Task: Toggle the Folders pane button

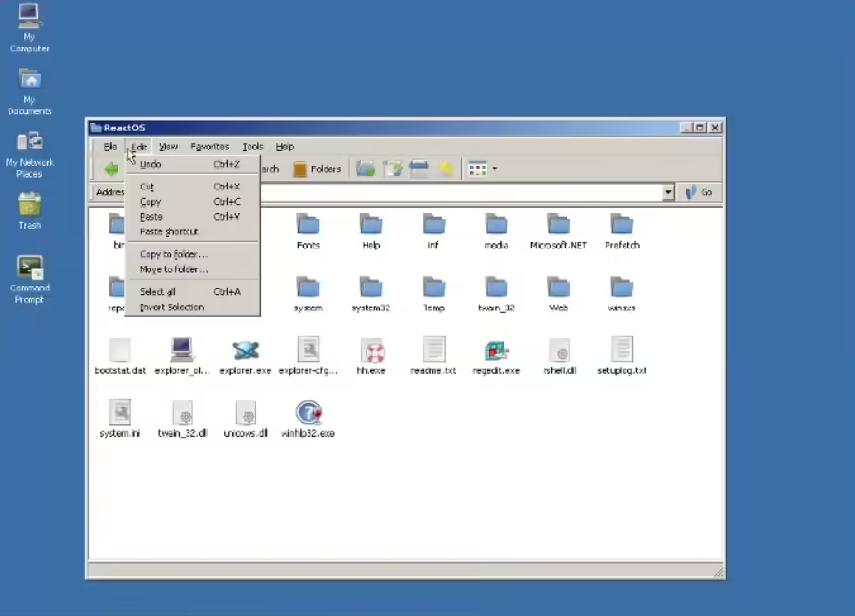Action: click(316, 169)
